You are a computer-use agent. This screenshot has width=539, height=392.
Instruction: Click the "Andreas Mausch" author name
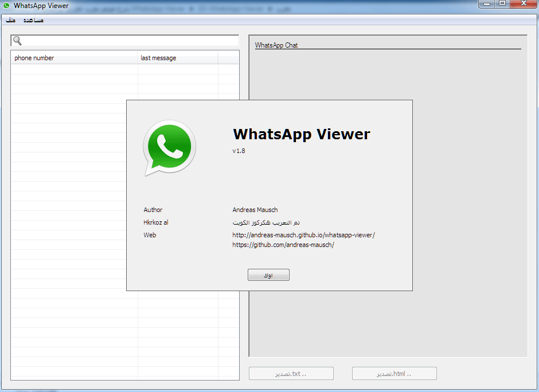(255, 210)
